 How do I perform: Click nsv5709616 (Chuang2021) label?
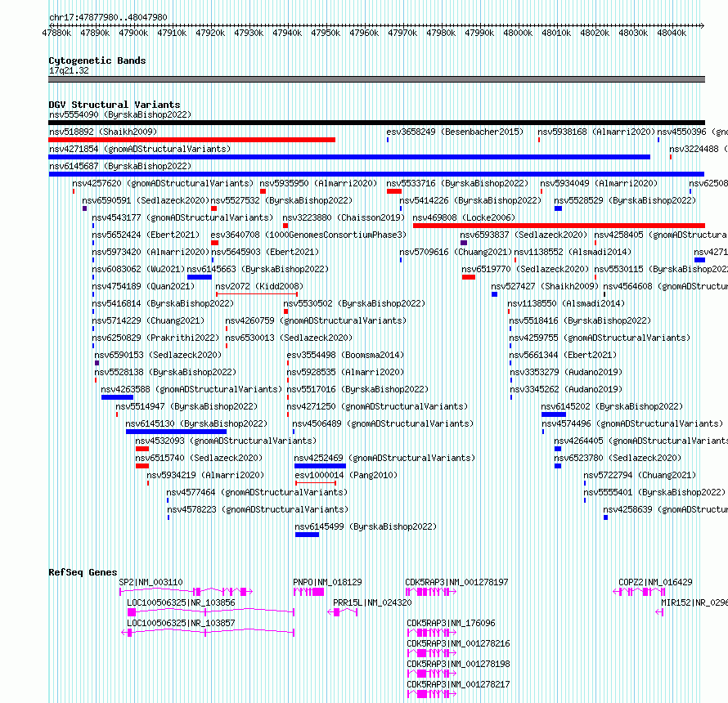456,252
